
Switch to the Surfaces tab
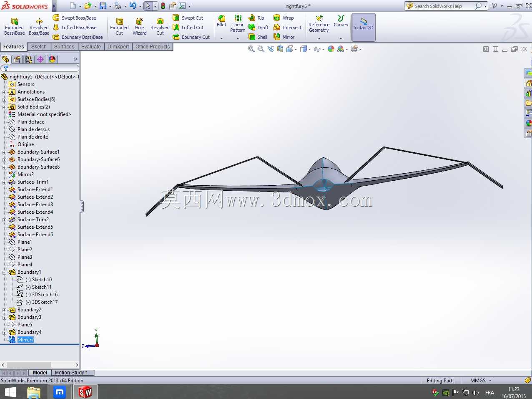[64, 47]
